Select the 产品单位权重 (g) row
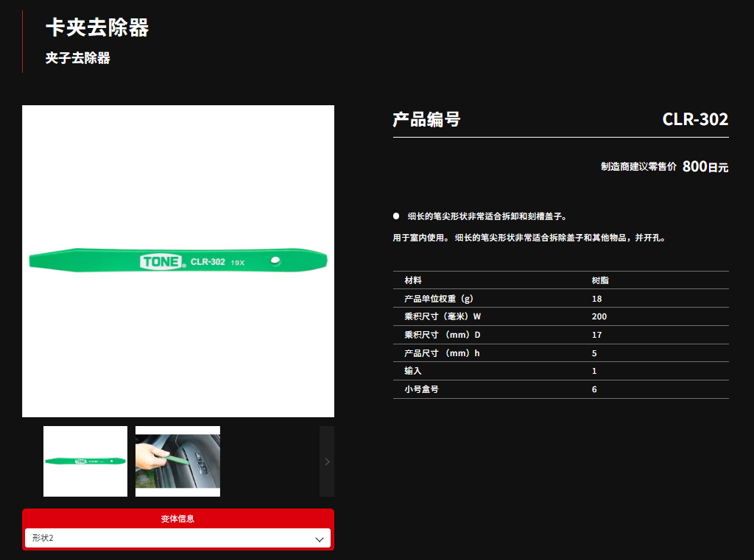This screenshot has width=754, height=560. [560, 299]
